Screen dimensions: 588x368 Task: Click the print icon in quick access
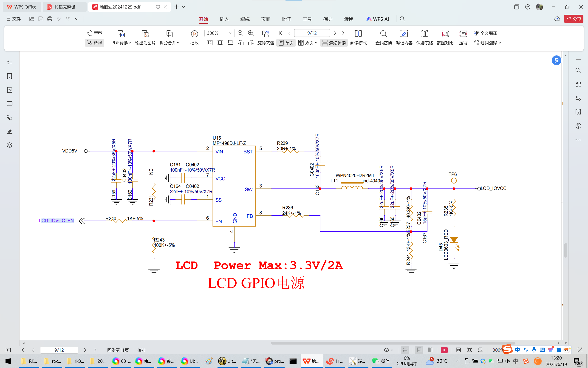(x=50, y=19)
